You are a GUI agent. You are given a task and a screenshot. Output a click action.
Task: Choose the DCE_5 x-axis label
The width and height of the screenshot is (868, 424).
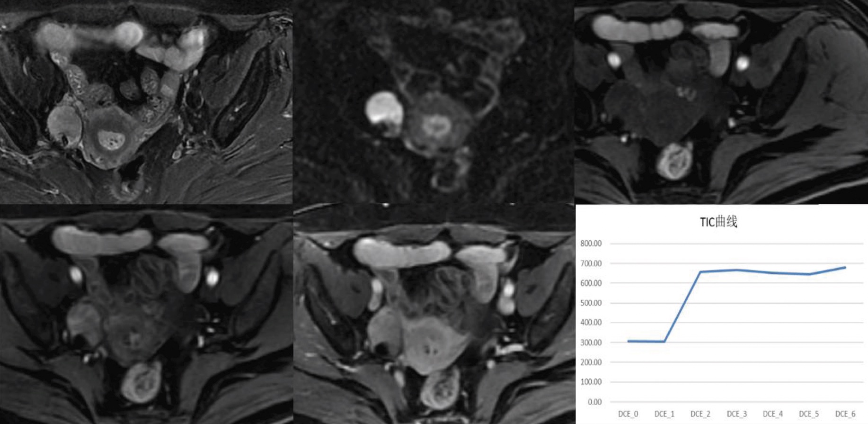click(x=809, y=414)
